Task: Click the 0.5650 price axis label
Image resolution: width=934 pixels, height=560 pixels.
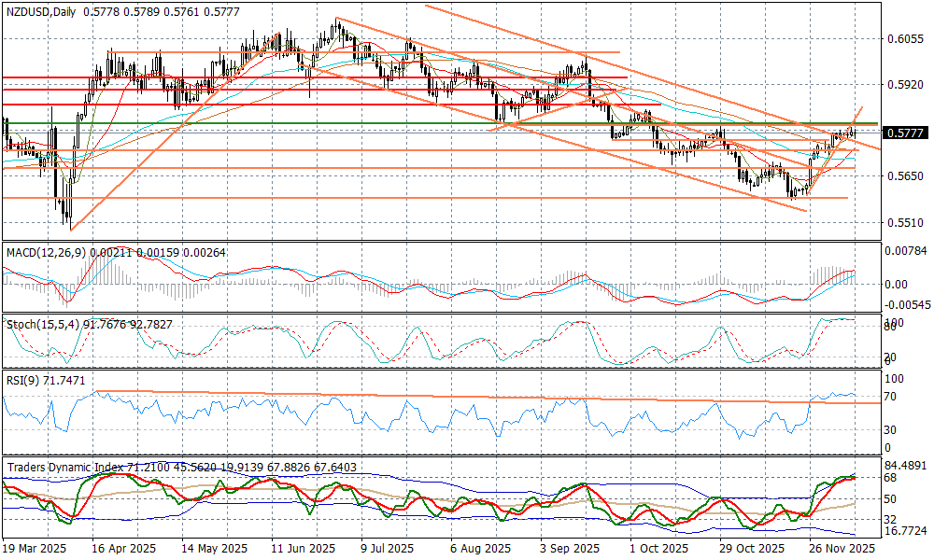Action: (904, 175)
